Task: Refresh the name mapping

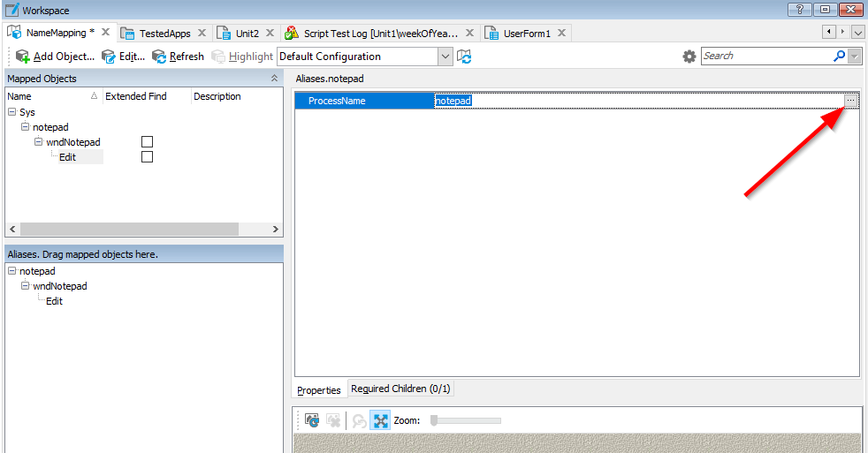Action: point(178,57)
